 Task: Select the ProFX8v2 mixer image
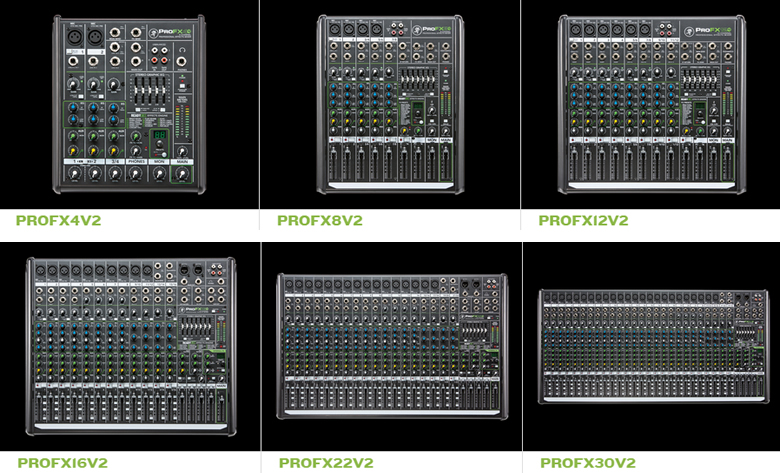[390, 104]
